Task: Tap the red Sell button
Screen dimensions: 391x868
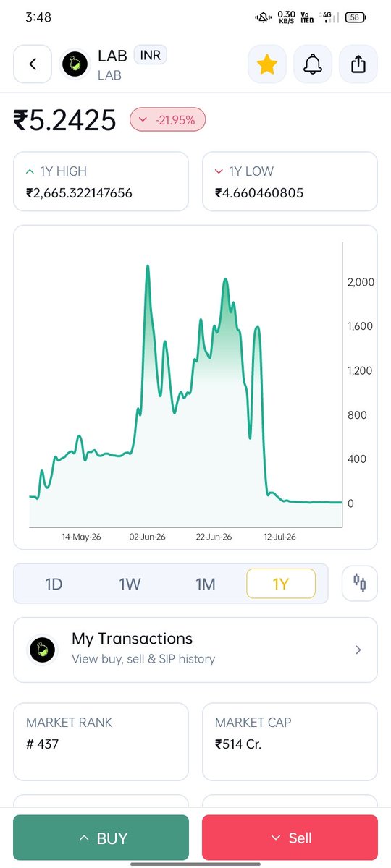Action: pyautogui.click(x=290, y=838)
